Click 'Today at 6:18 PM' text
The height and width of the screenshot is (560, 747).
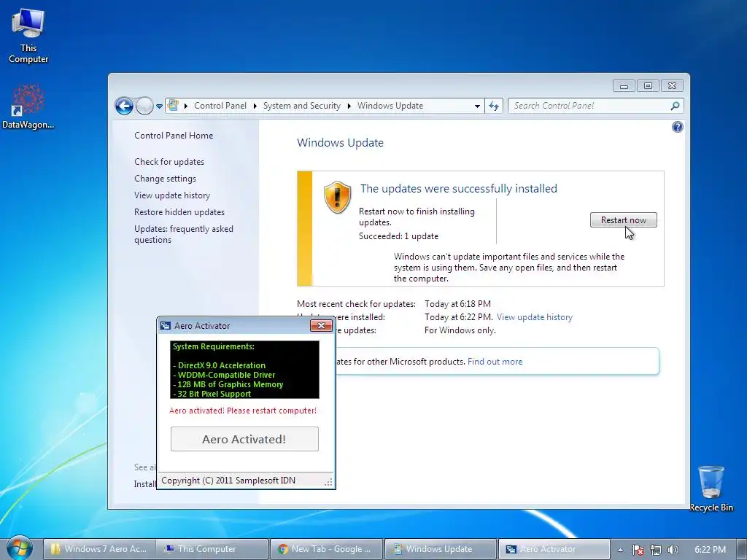point(457,304)
